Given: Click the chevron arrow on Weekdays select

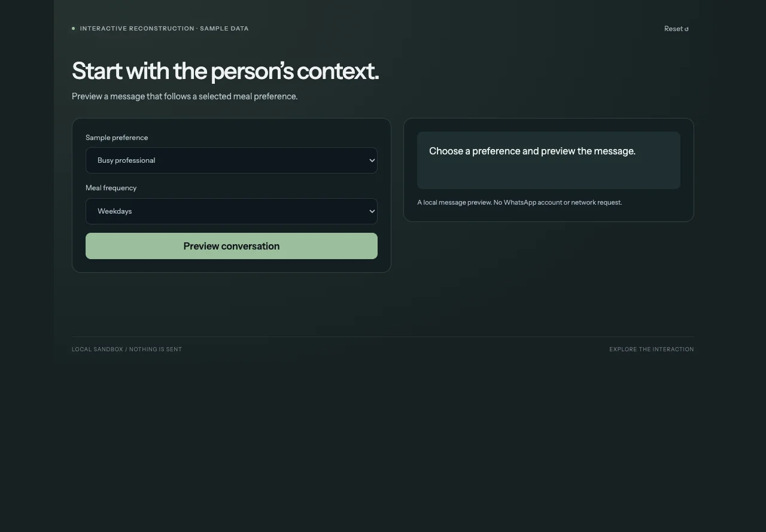Looking at the screenshot, I should pos(372,211).
